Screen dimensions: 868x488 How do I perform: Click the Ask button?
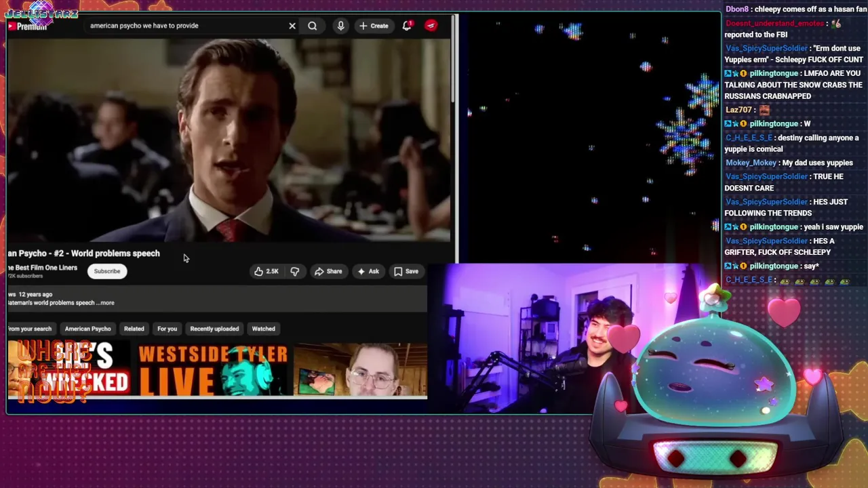click(368, 271)
